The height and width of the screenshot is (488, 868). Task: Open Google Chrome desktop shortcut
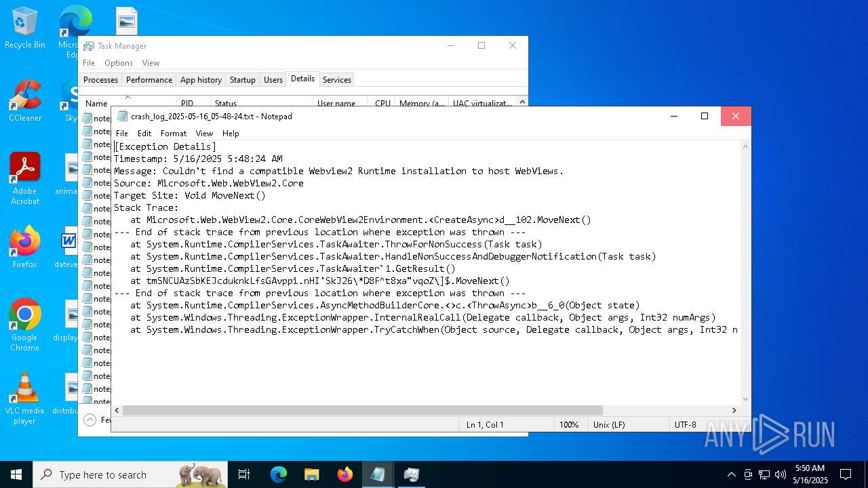[x=25, y=325]
